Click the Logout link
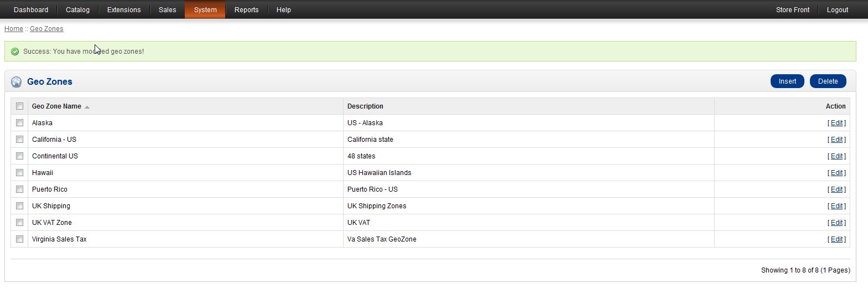Screen dimensions: 868x298 click(837, 10)
